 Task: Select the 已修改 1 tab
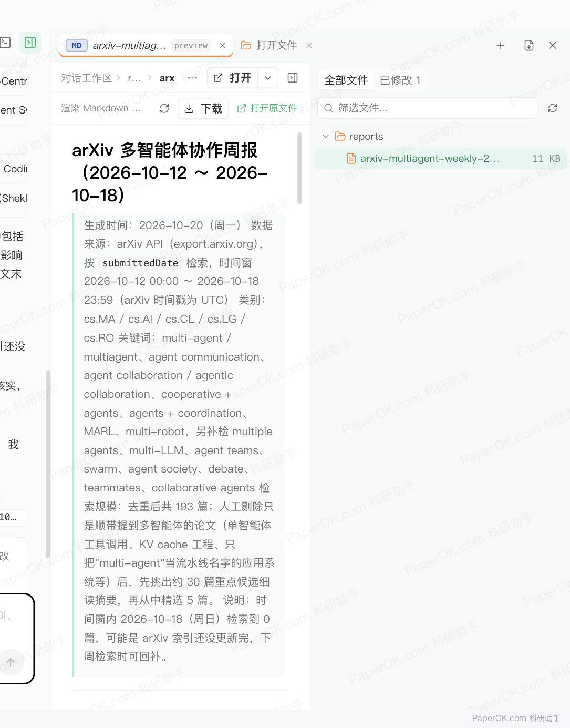coord(400,80)
